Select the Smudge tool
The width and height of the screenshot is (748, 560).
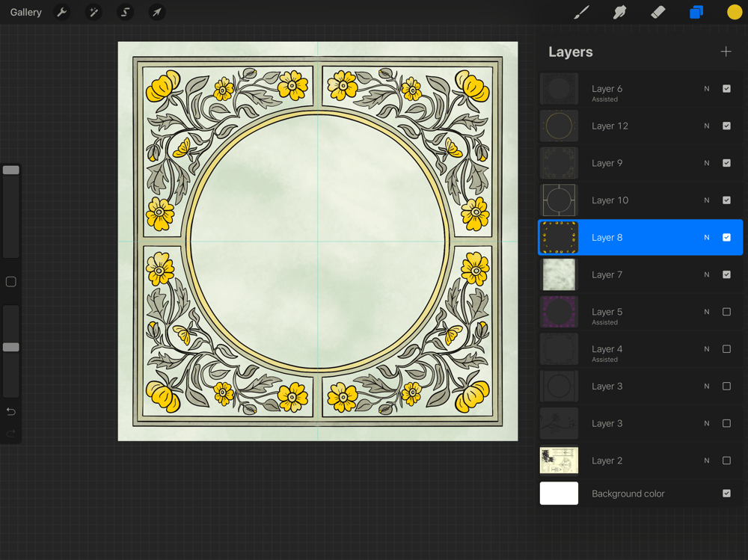coord(619,12)
